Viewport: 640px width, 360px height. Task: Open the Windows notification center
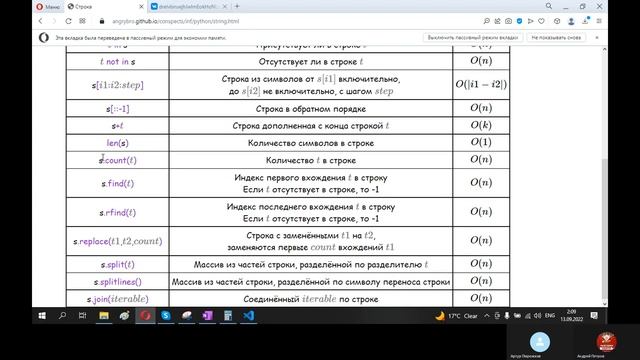click(594, 316)
